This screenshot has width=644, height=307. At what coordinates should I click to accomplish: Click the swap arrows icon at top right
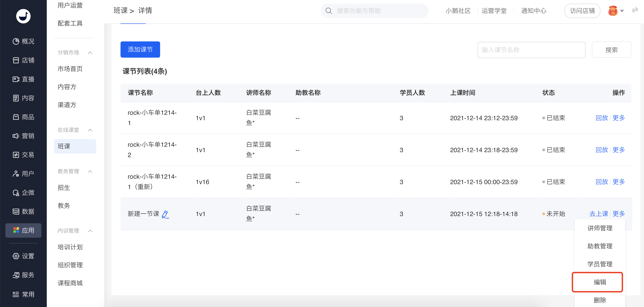[x=635, y=10]
